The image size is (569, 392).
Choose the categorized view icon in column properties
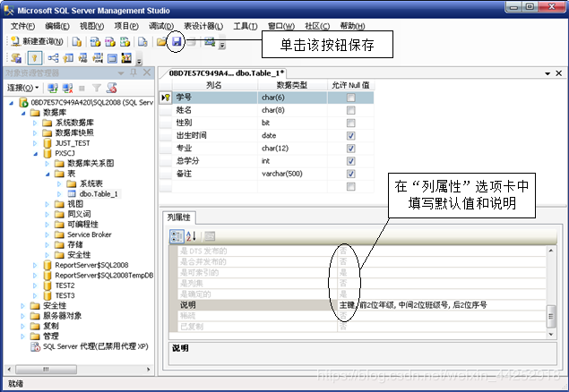177,236
